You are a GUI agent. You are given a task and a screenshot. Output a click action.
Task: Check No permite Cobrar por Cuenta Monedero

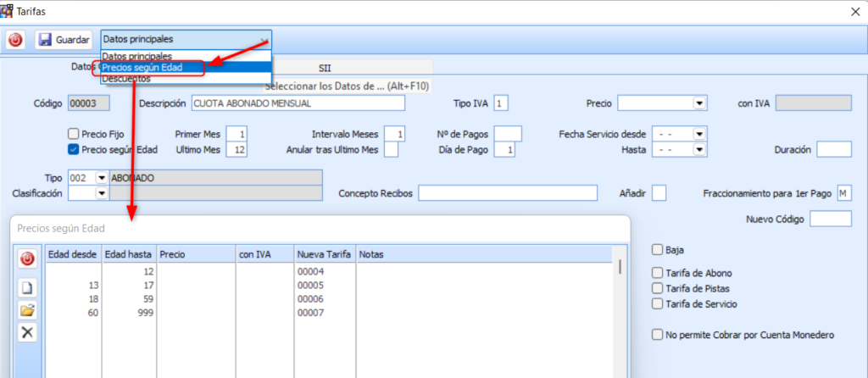coord(657,335)
